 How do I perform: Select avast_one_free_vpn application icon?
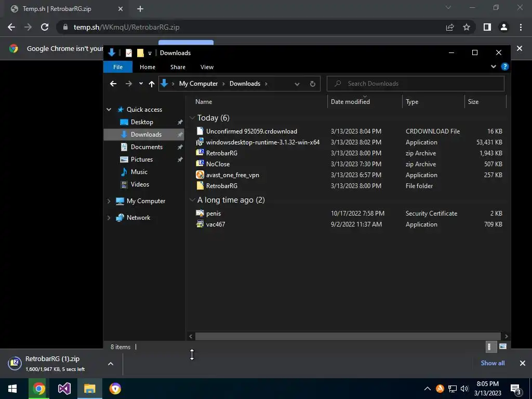pyautogui.click(x=200, y=175)
